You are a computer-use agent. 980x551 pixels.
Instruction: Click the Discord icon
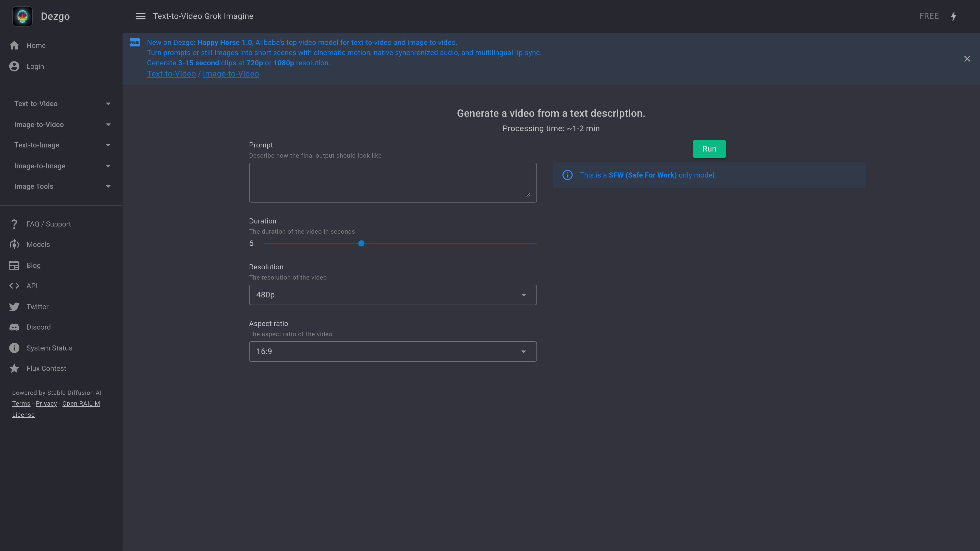pyautogui.click(x=15, y=327)
